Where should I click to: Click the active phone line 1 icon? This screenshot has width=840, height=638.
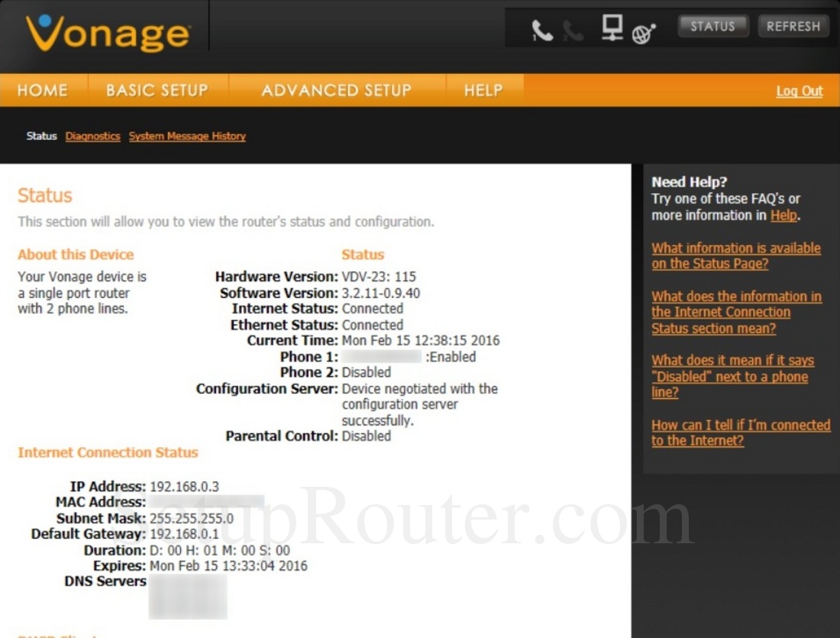pos(542,30)
